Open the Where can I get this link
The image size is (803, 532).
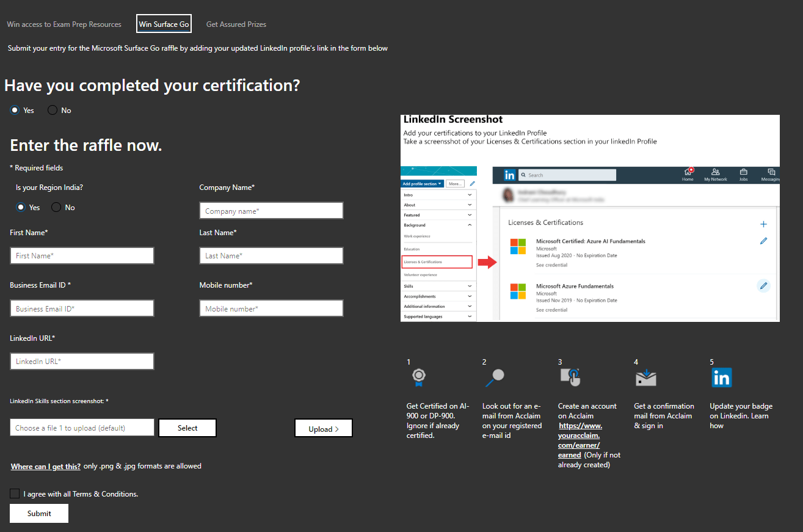pyautogui.click(x=45, y=466)
